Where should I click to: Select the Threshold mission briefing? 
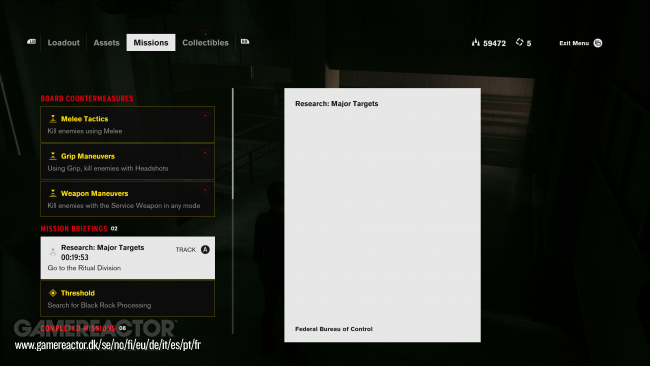(x=128, y=298)
